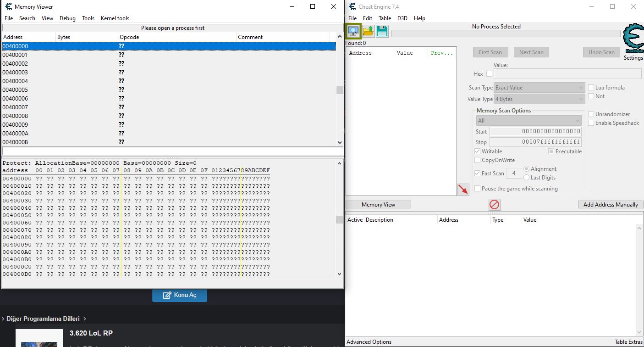This screenshot has height=347, width=644.
Task: Open Advanced Options
Action: pyautogui.click(x=369, y=342)
